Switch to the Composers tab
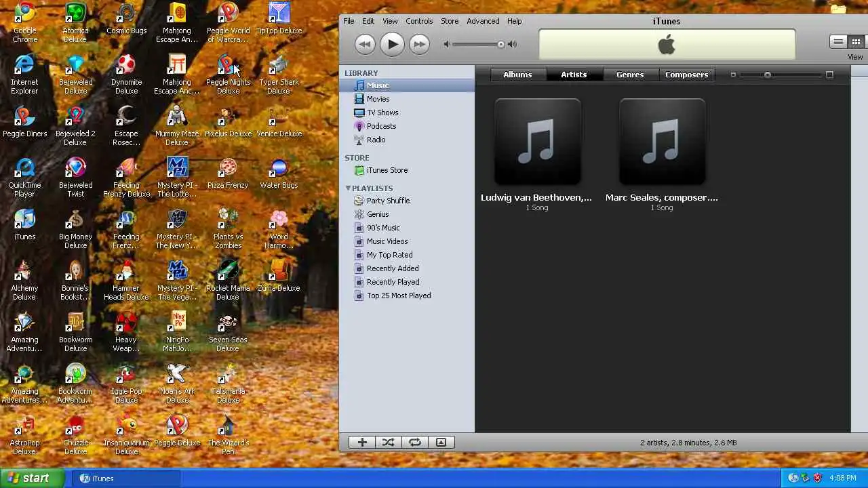The width and height of the screenshot is (868, 488). pos(686,75)
